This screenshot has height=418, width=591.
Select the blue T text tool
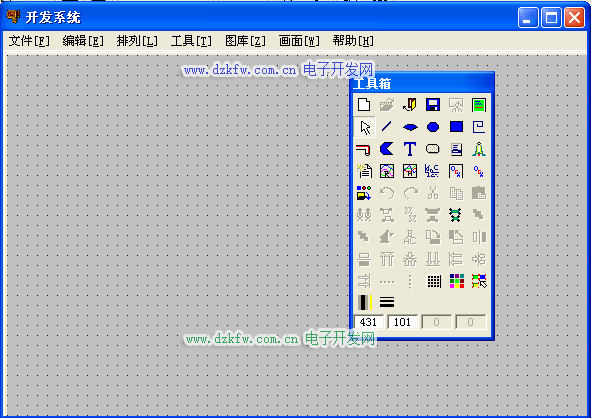click(x=410, y=149)
